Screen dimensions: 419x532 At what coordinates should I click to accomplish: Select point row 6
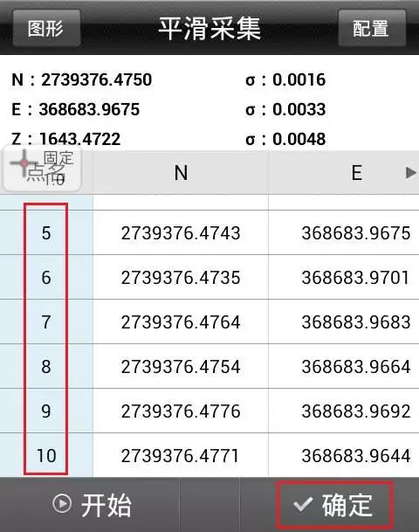click(209, 277)
